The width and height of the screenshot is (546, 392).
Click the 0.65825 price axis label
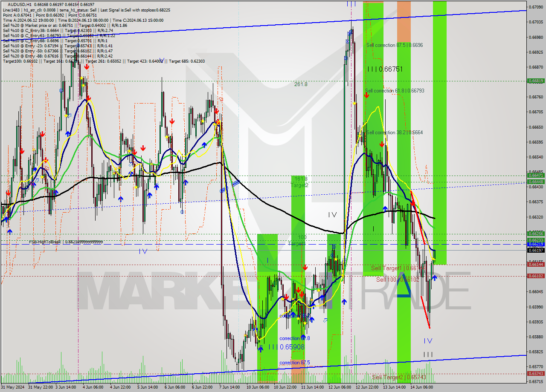[x=536, y=352]
